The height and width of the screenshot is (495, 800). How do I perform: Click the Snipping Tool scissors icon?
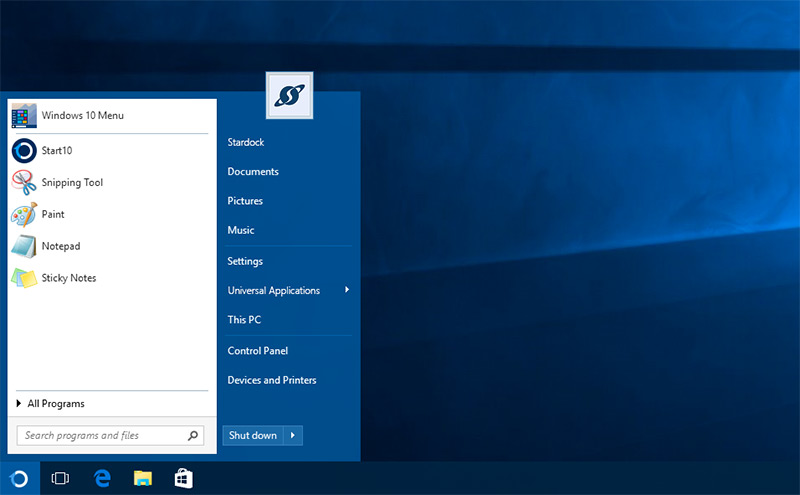24,183
